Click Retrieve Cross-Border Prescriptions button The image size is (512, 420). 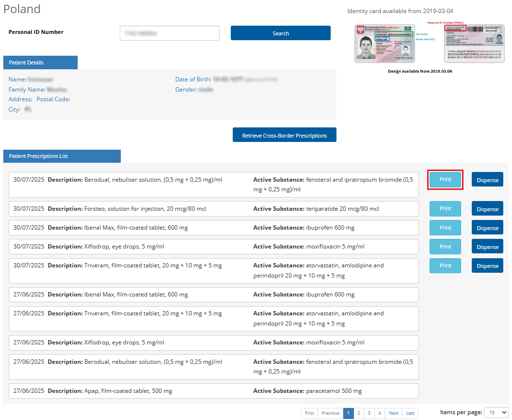[284, 135]
